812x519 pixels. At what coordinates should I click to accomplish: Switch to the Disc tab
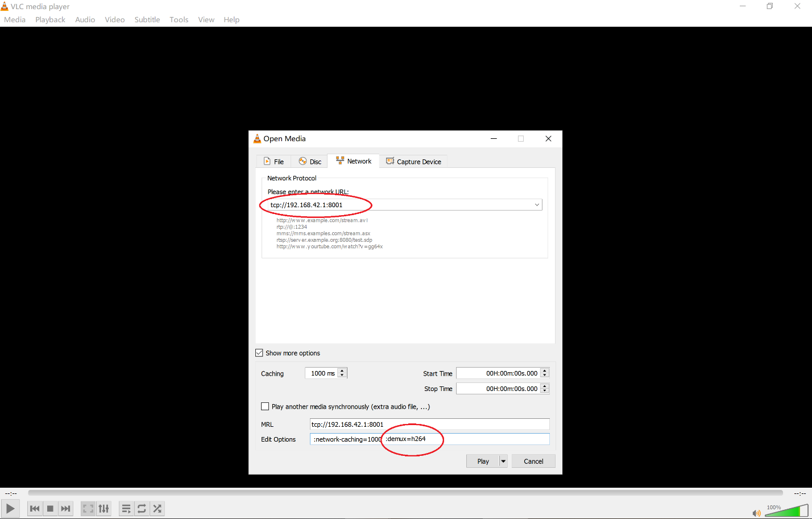[x=310, y=162]
